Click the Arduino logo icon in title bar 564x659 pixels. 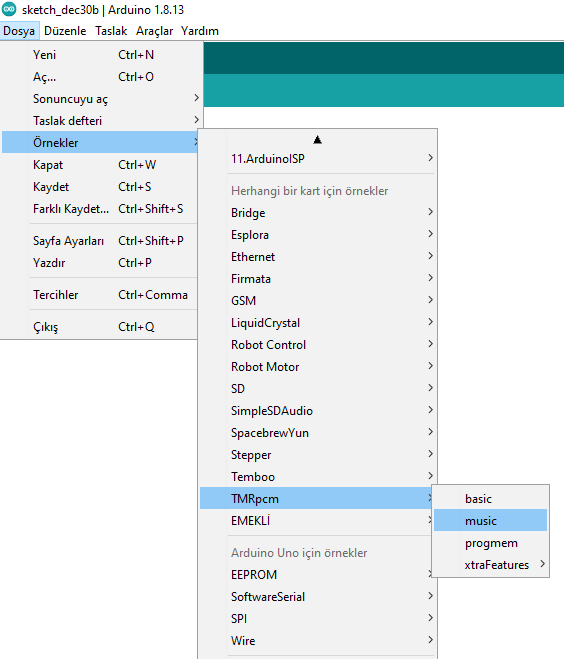click(x=9, y=9)
